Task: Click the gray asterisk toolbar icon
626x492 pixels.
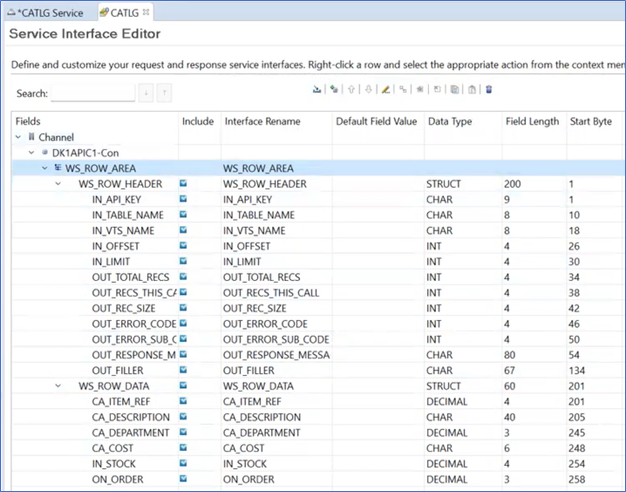Action: click(x=420, y=89)
